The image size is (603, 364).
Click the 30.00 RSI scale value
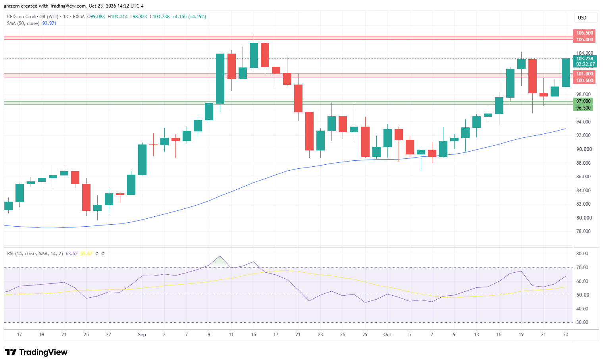pos(582,322)
